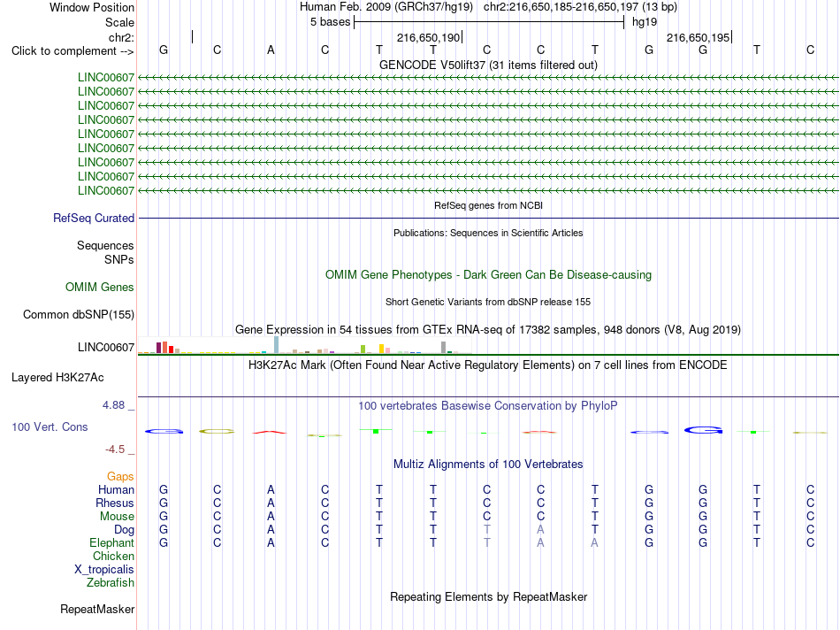This screenshot has height=630, width=840.
Task: Click the 'Click to complement -->' label
Action: point(73,51)
